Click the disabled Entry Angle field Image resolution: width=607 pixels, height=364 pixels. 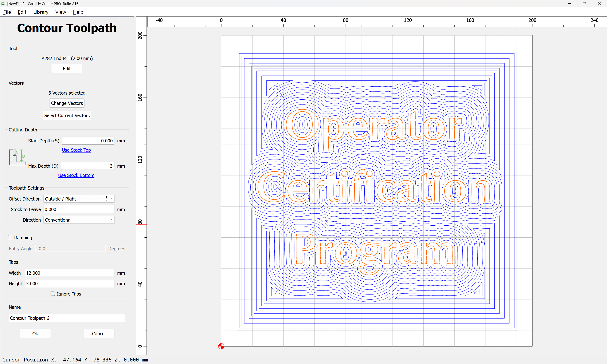coord(70,249)
